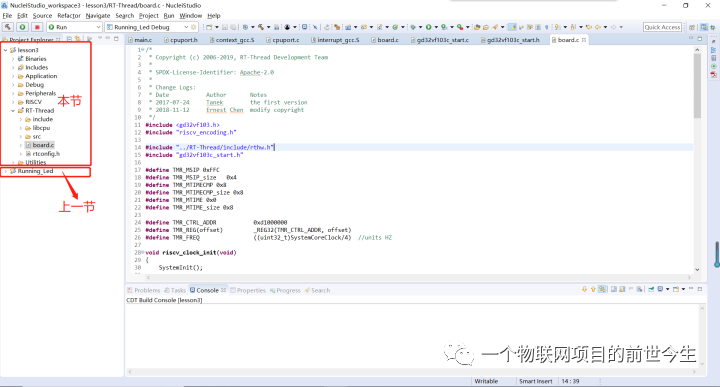Viewport: 720px width, 387px height.
Task: Open the Tasks view tab
Action: click(175, 290)
